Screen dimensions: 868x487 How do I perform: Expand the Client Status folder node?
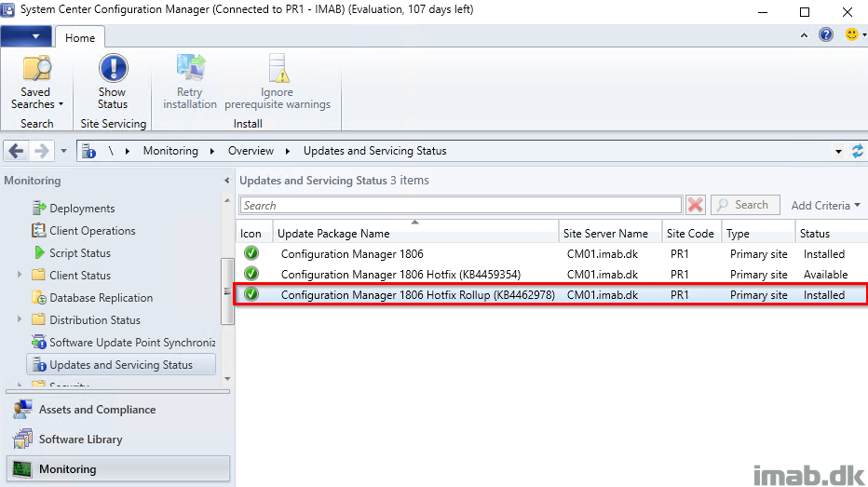click(x=20, y=275)
